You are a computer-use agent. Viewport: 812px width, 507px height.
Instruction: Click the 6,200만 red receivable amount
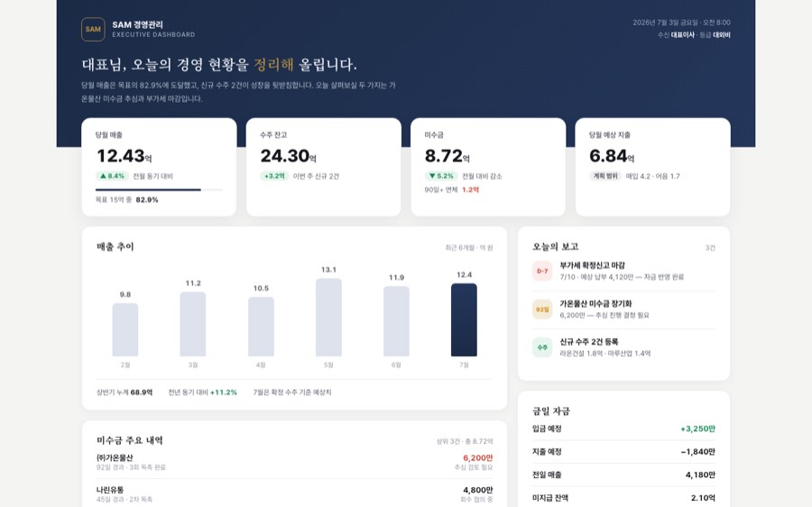(x=478, y=457)
